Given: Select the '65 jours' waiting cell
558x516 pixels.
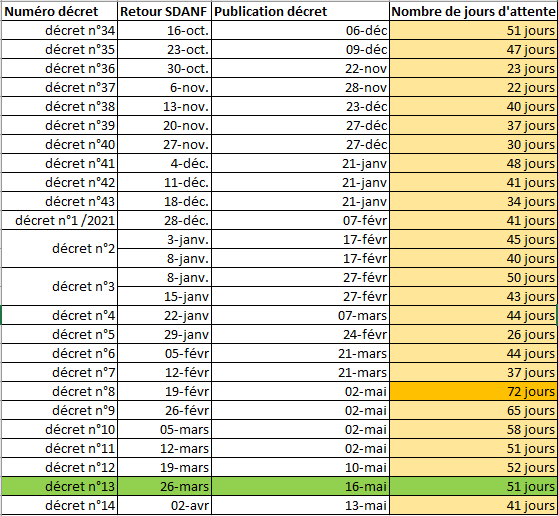Looking at the screenshot, I should [x=473, y=410].
